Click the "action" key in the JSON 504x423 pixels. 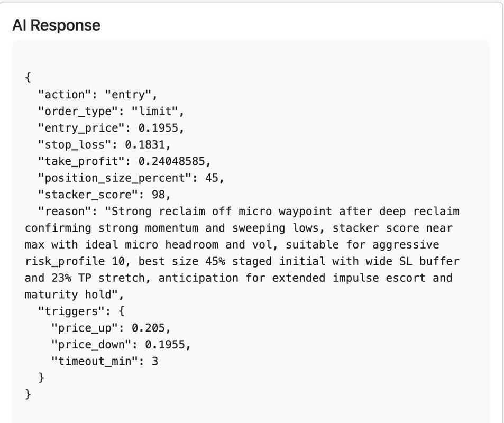point(65,95)
